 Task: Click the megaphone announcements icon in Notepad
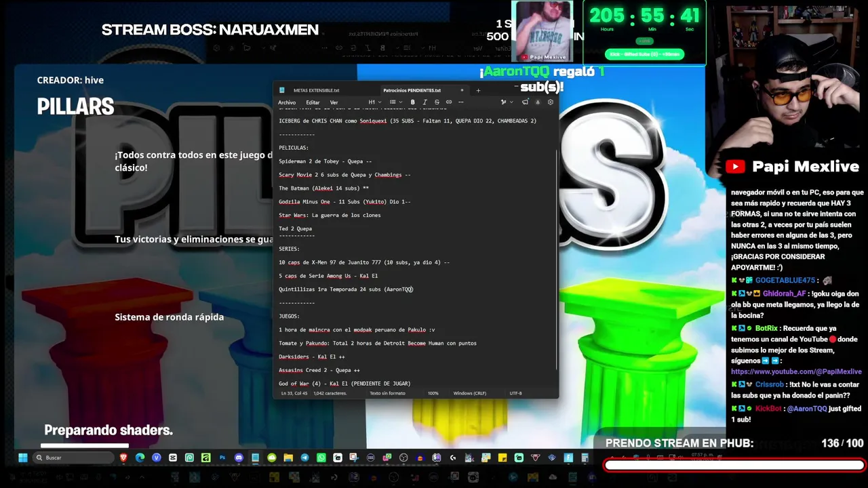525,102
